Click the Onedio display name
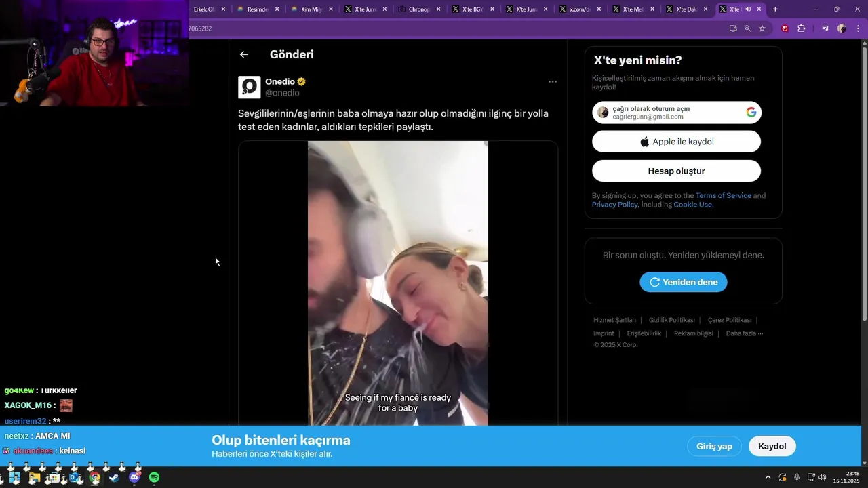Image resolution: width=868 pixels, height=488 pixels. point(280,81)
